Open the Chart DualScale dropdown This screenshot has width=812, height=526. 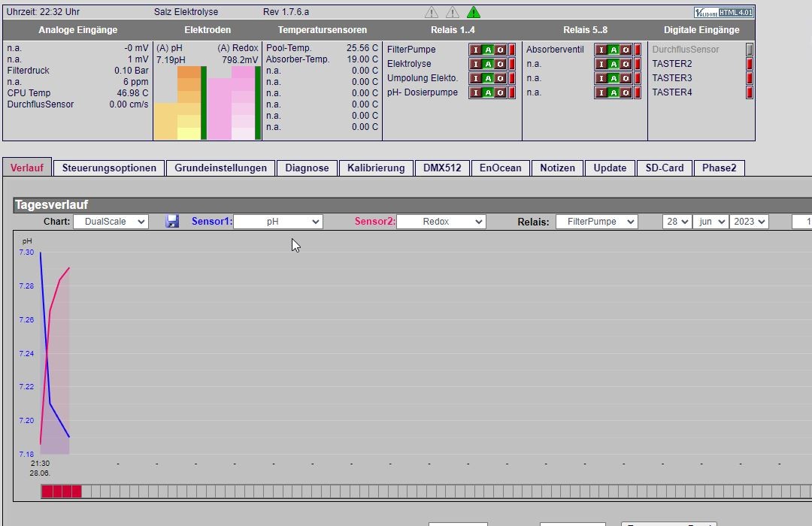111,222
